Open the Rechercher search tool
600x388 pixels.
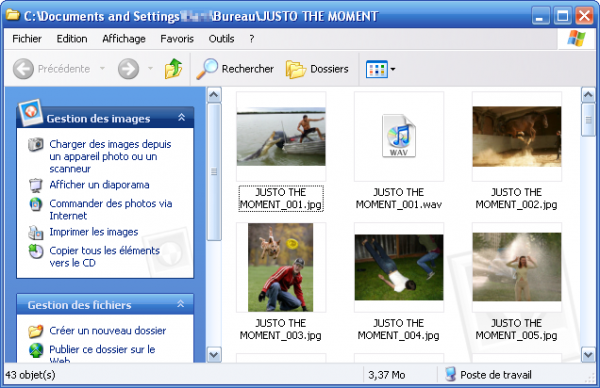click(x=235, y=69)
